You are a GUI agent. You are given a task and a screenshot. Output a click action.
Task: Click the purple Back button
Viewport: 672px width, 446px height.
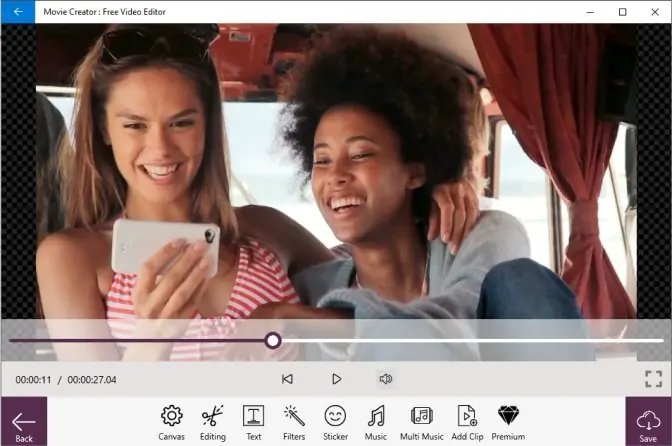(24, 422)
